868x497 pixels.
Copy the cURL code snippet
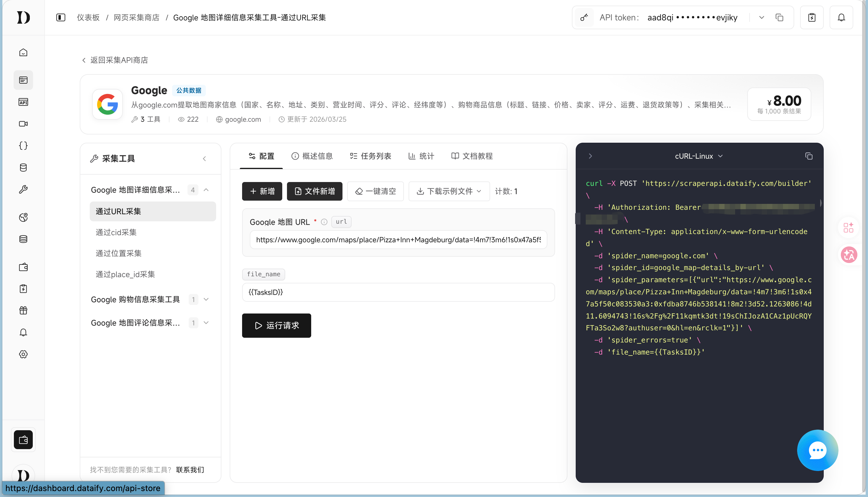pyautogui.click(x=809, y=156)
